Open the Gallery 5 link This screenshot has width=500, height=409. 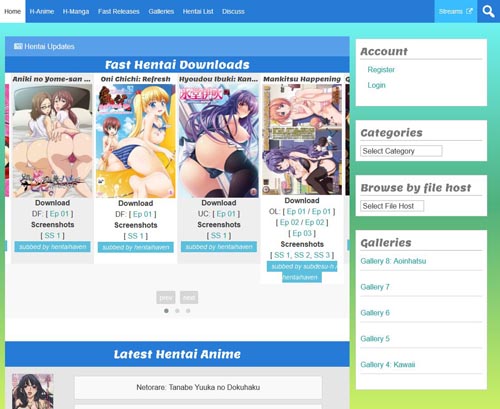click(x=375, y=339)
